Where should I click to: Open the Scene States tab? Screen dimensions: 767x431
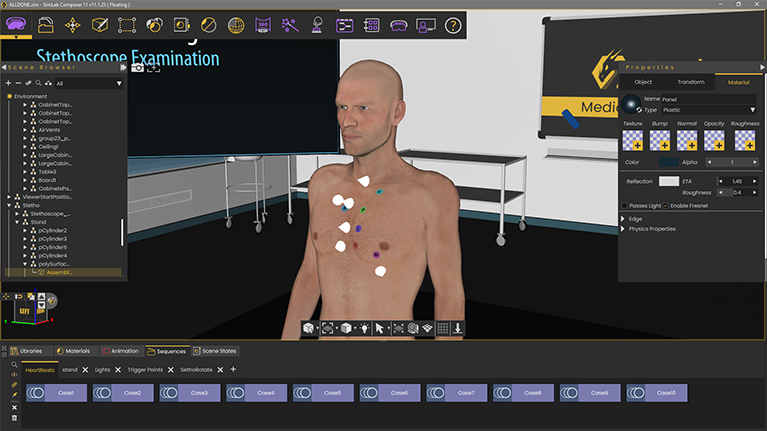pos(215,351)
